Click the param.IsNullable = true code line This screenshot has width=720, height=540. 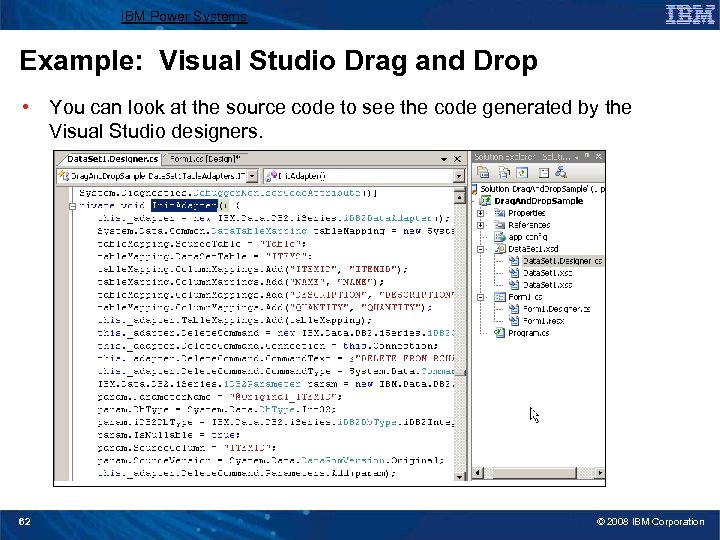(x=169, y=434)
